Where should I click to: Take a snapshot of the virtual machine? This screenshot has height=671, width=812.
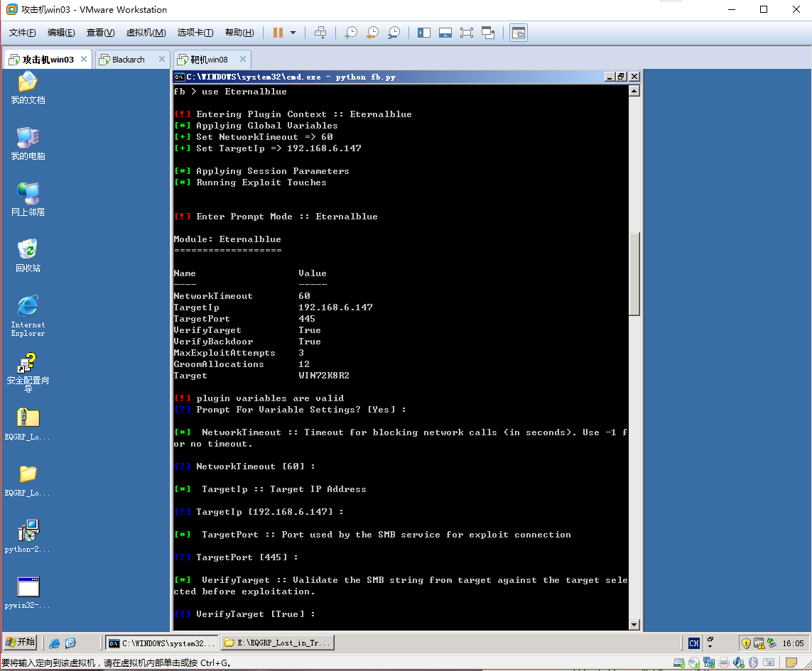click(351, 33)
